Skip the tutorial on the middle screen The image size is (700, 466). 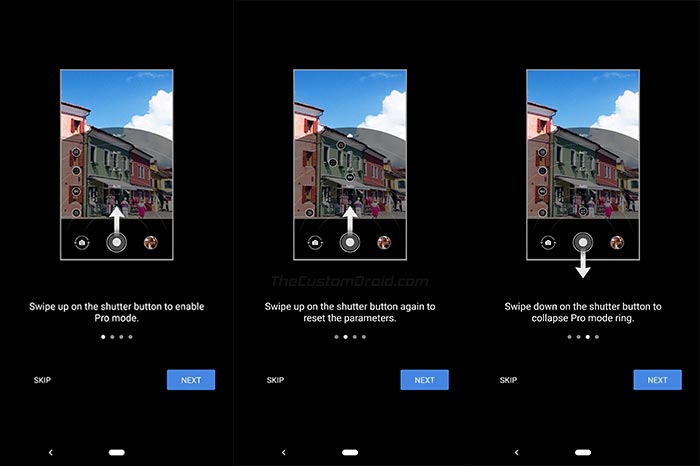click(x=275, y=380)
